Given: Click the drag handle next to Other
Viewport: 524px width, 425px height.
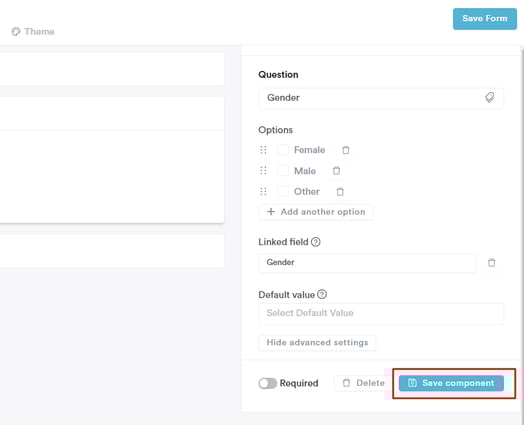Looking at the screenshot, I should point(263,191).
